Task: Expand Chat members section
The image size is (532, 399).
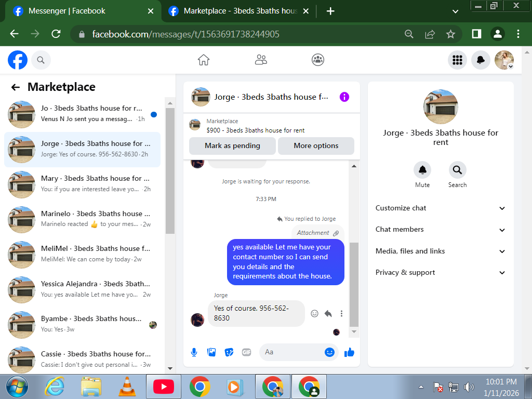Action: (441, 230)
